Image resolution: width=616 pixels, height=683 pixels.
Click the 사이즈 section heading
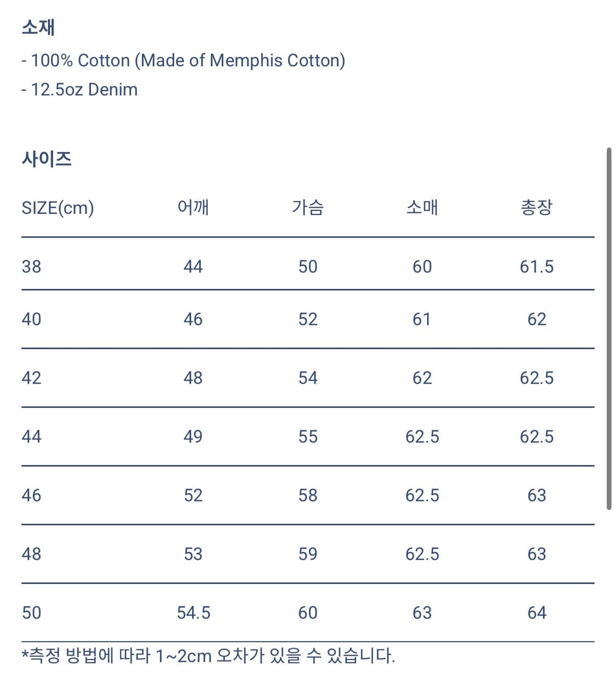[x=47, y=159]
